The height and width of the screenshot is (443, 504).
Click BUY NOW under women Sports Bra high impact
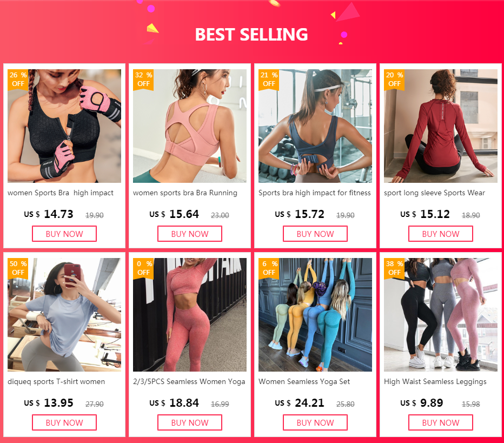(x=64, y=234)
